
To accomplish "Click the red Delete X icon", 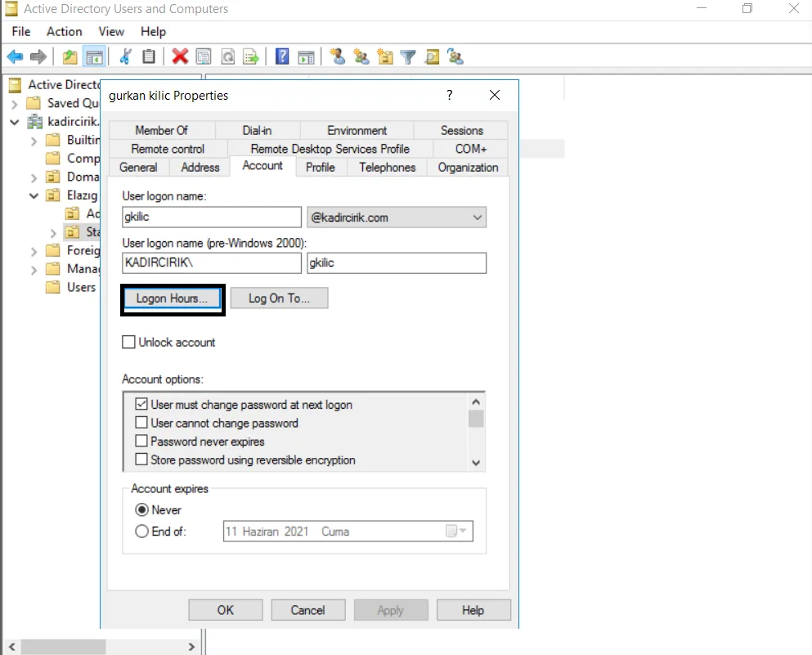I will [180, 56].
